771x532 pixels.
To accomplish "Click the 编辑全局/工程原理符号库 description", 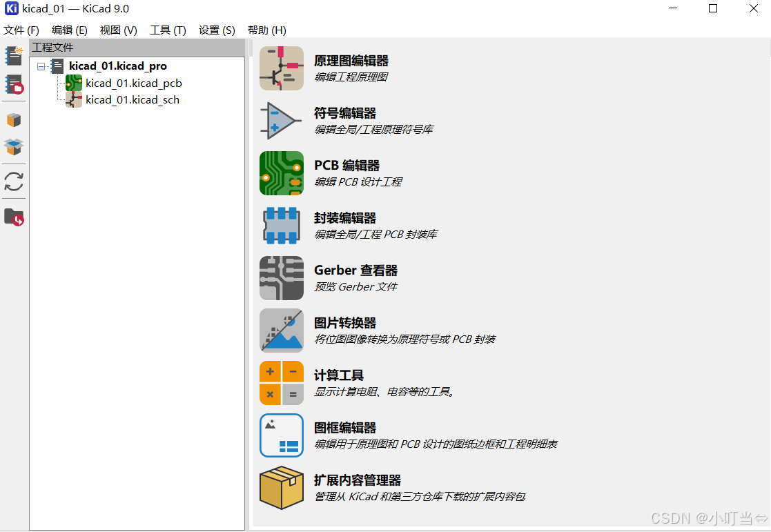I will point(373,130).
